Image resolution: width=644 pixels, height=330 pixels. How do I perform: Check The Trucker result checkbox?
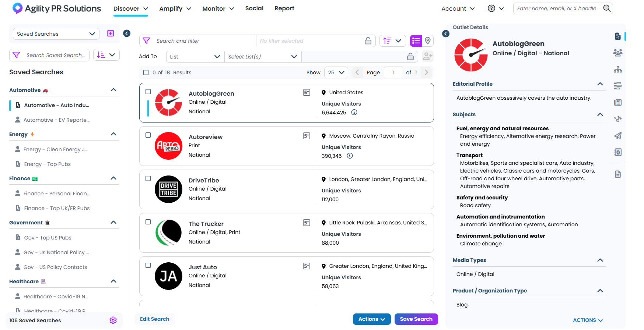(x=148, y=222)
